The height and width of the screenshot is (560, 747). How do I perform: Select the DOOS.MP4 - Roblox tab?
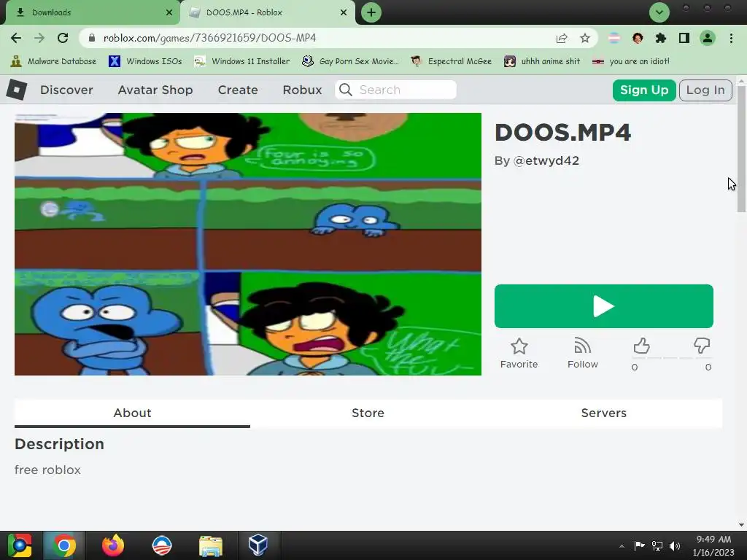268,12
